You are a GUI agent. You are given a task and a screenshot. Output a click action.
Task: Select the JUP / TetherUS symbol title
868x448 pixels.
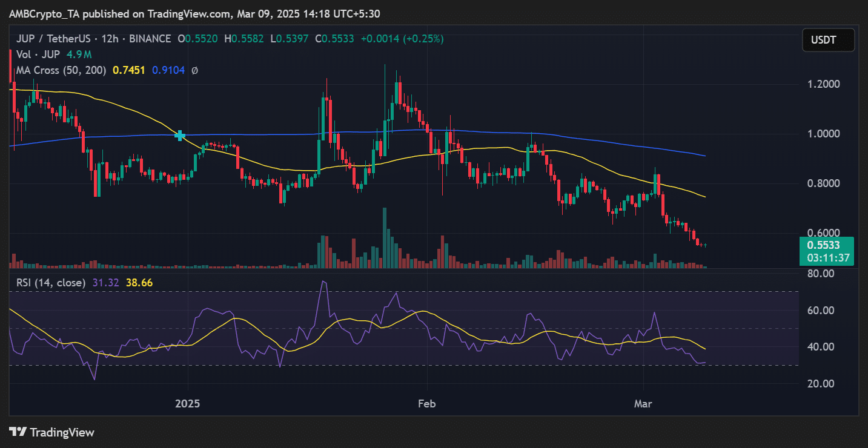pos(52,39)
